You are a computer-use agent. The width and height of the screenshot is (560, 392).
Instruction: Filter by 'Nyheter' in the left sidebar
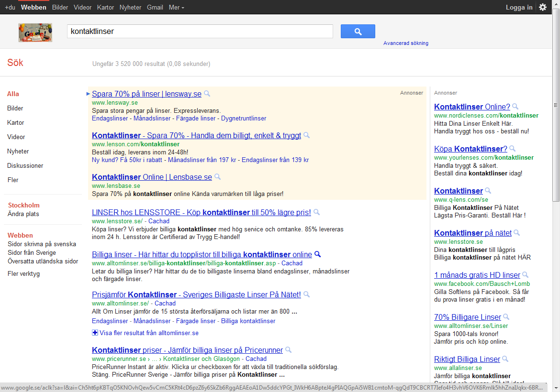pyautogui.click(x=18, y=151)
